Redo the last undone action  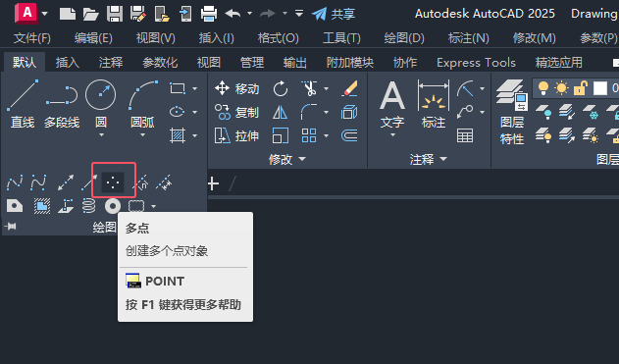pos(267,14)
